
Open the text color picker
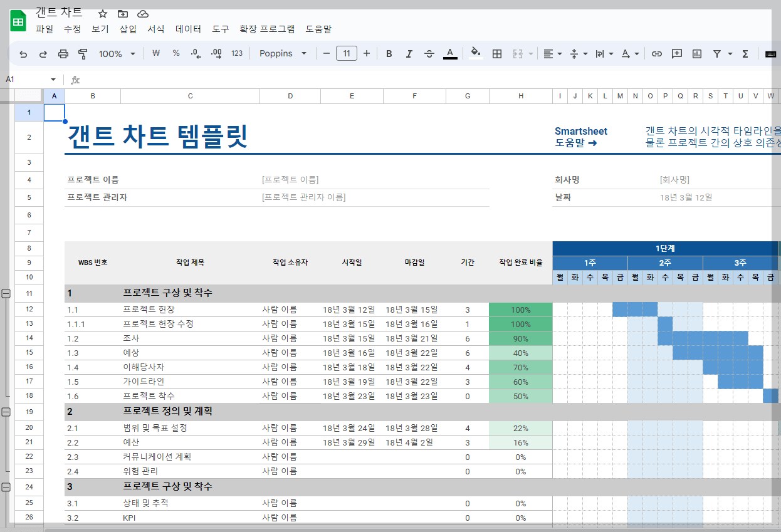tap(450, 54)
